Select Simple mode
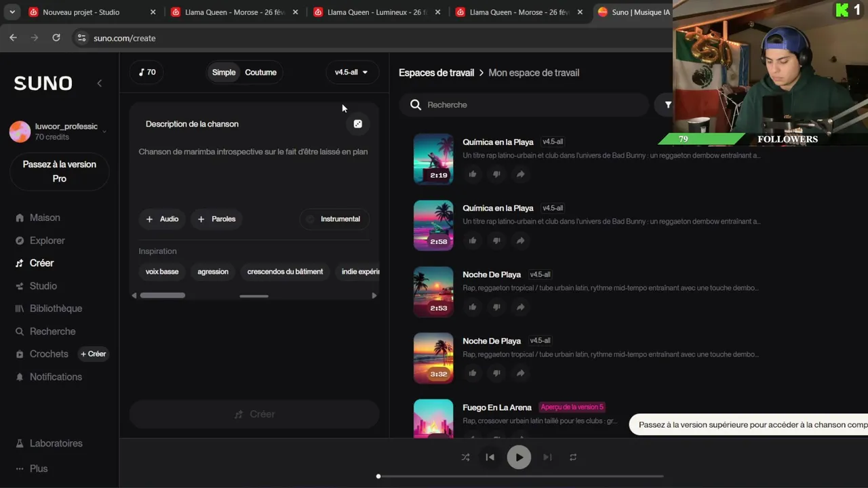The image size is (868, 488). pyautogui.click(x=224, y=73)
